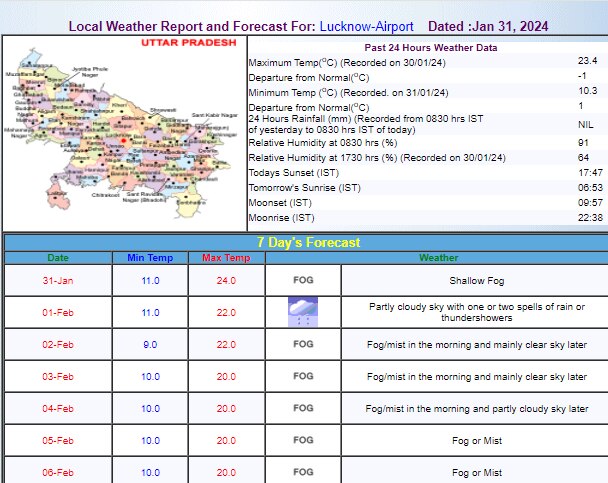Click the Moonrise time 22:38
This screenshot has height=483, width=608.
[590, 218]
